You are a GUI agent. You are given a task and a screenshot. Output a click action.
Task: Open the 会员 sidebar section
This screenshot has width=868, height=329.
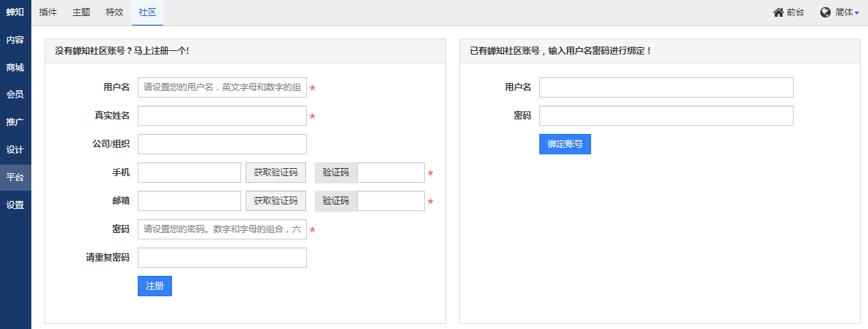[15, 95]
